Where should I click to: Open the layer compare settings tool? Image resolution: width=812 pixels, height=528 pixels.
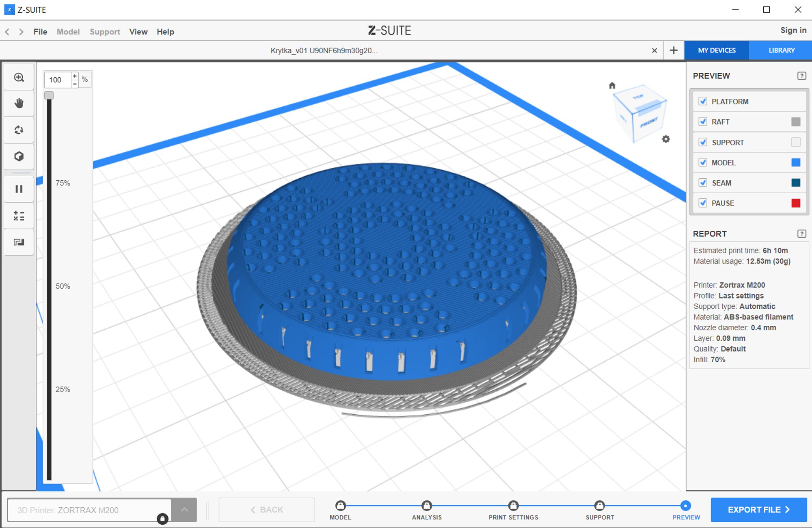[19, 216]
